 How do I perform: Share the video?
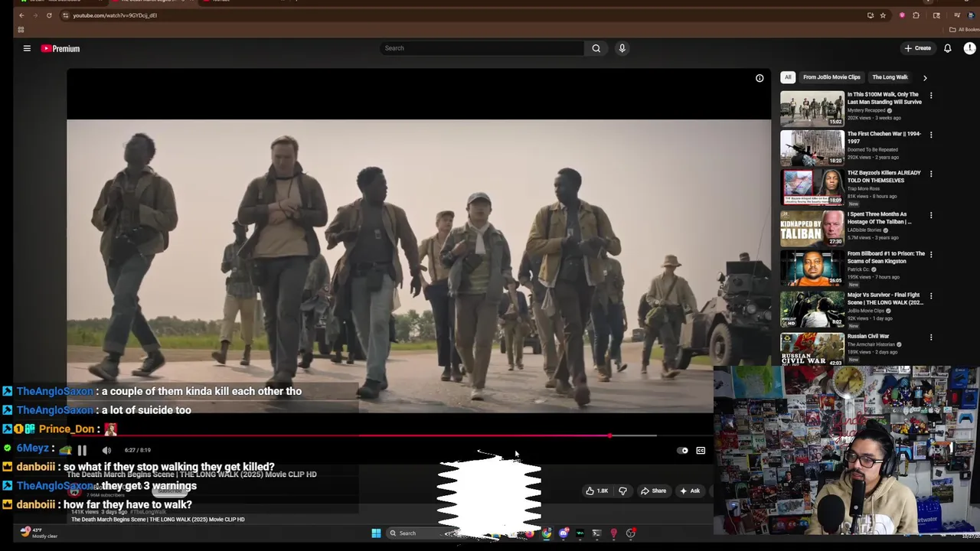click(x=653, y=491)
